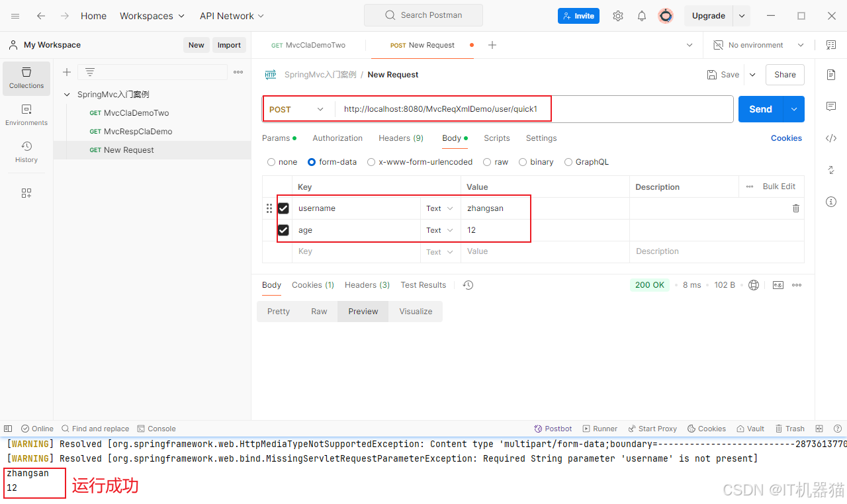Open the request info icon
Viewport: 847px width, 504px height.
[831, 202]
